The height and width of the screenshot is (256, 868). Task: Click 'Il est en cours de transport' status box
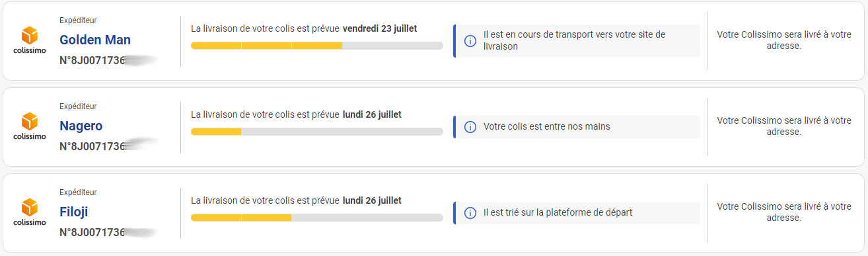pyautogui.click(x=577, y=41)
